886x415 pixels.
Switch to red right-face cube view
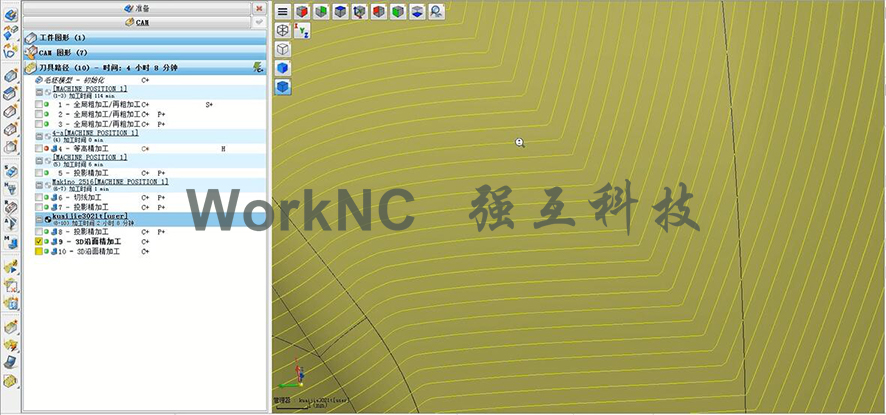302,11
